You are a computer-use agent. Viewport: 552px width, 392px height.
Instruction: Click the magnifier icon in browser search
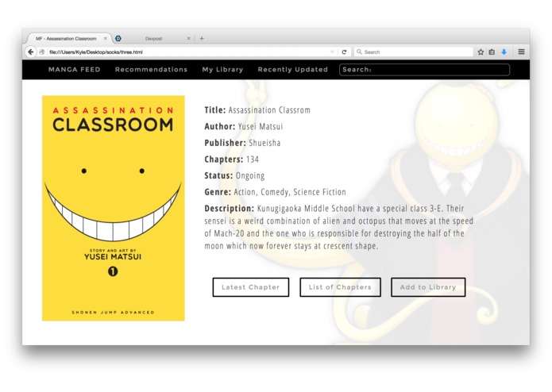[x=359, y=52]
